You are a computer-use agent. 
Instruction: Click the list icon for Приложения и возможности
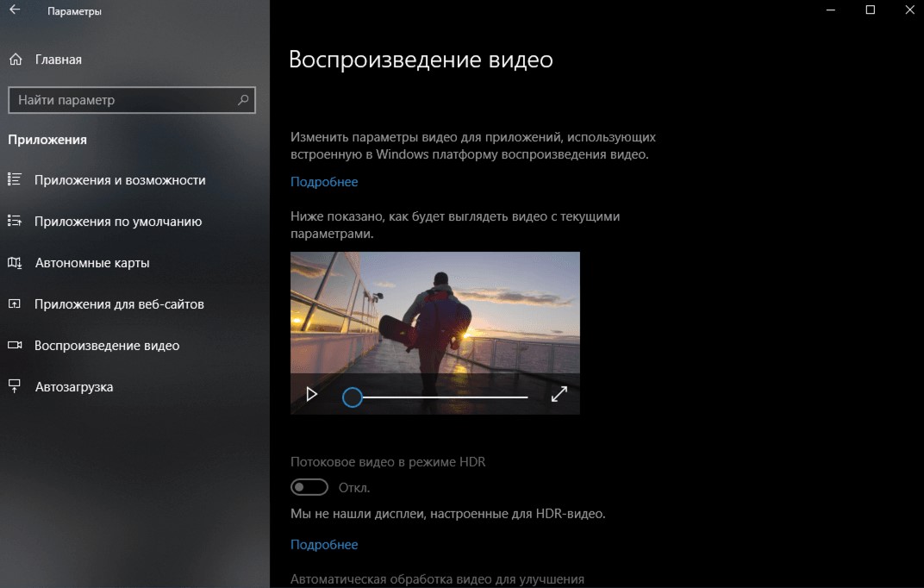tap(14, 179)
